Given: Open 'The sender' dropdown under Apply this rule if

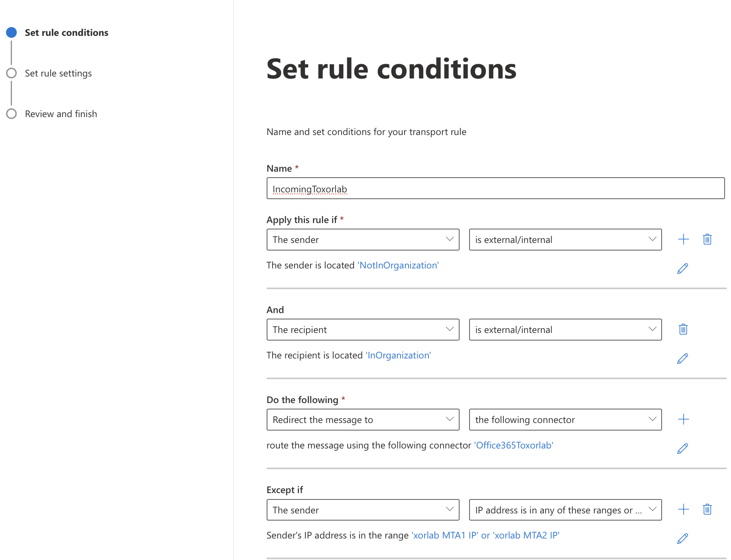Looking at the screenshot, I should (363, 239).
